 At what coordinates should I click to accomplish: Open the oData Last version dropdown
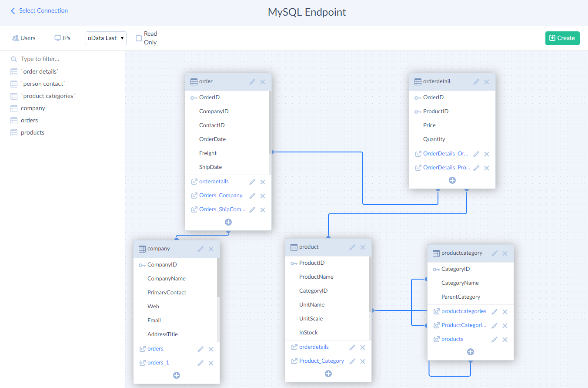(x=106, y=38)
